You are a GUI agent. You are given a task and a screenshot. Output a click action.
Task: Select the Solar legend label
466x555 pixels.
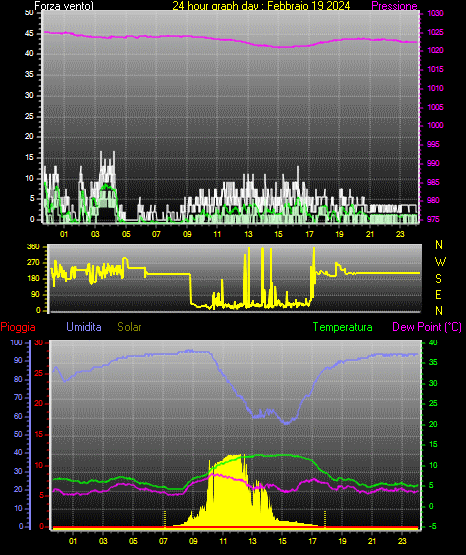tap(130, 327)
